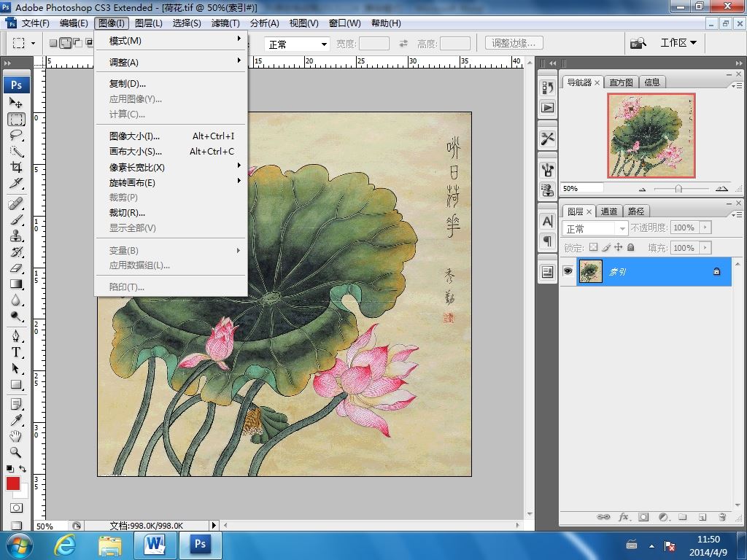The width and height of the screenshot is (747, 560).
Task: Toggle Quick Mask mode button
Action: [x=16, y=507]
